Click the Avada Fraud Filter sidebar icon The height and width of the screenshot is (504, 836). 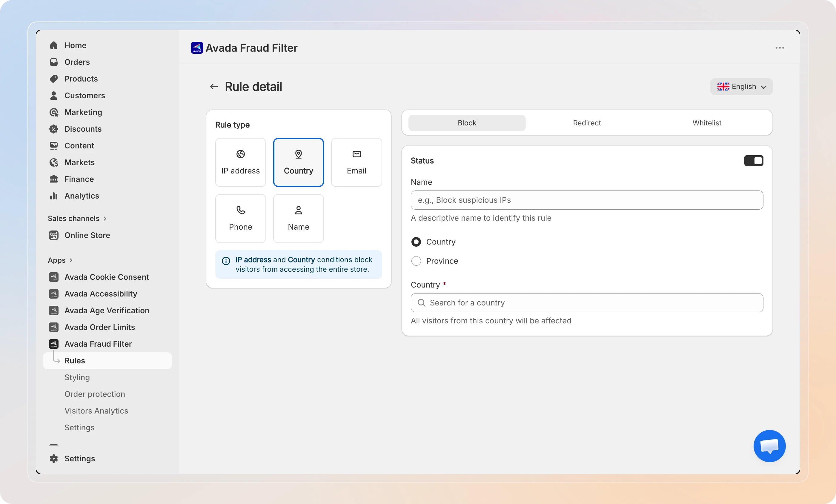click(54, 344)
